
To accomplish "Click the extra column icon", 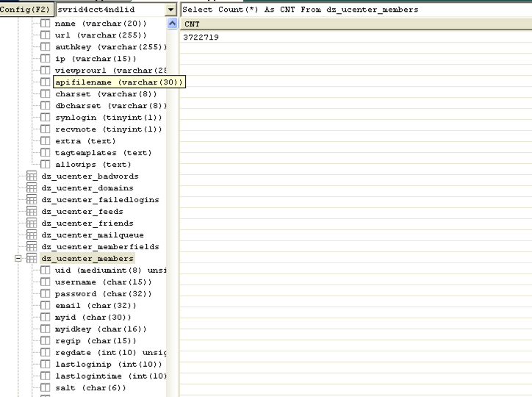I will [45, 141].
